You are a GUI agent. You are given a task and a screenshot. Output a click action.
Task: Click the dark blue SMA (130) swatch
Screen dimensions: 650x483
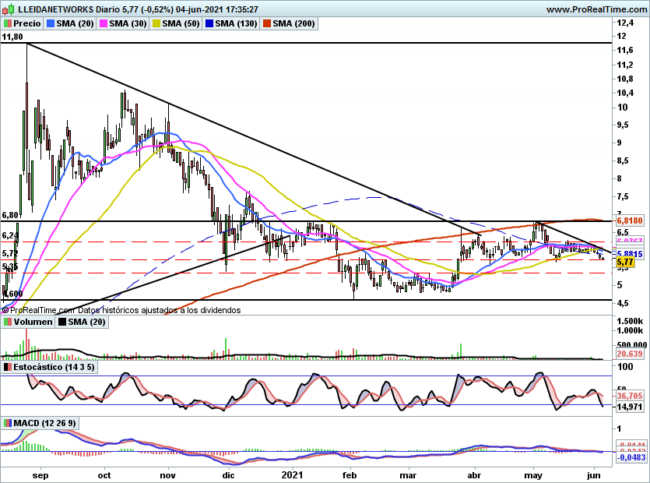click(210, 24)
